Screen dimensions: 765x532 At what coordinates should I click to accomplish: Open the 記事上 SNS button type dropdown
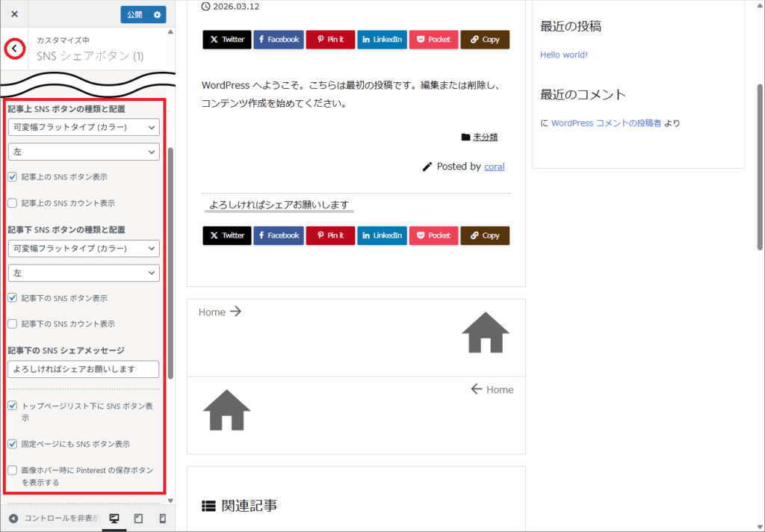coord(83,127)
